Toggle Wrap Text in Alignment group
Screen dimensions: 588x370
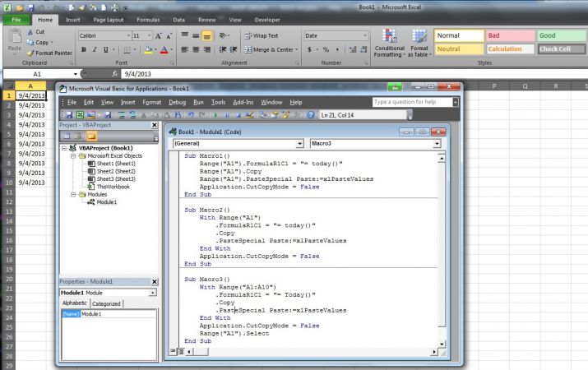click(262, 35)
